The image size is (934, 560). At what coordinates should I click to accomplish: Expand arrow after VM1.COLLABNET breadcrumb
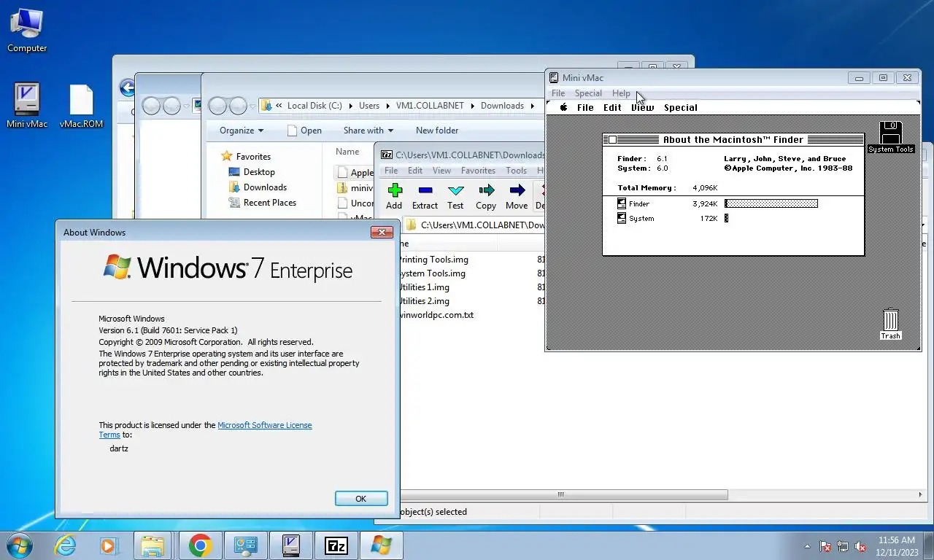point(471,106)
